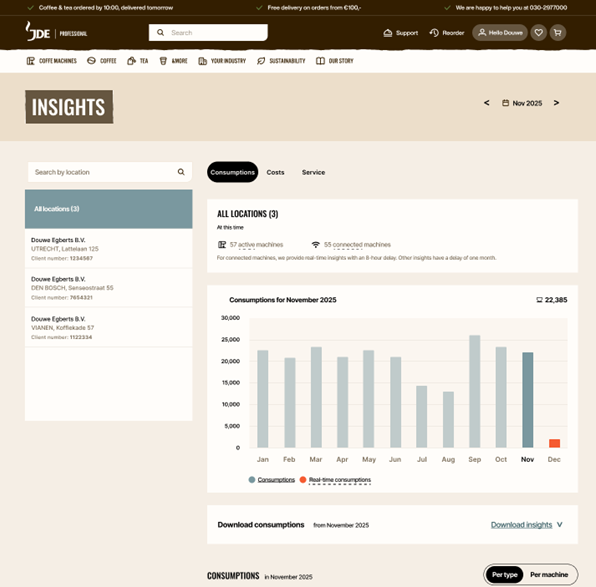The width and height of the screenshot is (596, 587).
Task: Open the Coffee menu item
Action: point(102,61)
